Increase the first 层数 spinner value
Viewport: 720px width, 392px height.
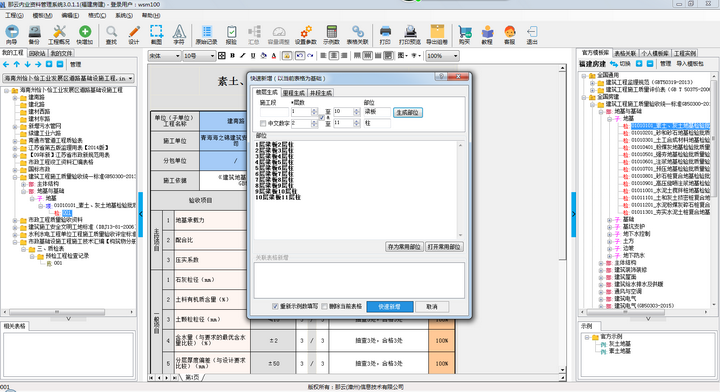(314, 110)
